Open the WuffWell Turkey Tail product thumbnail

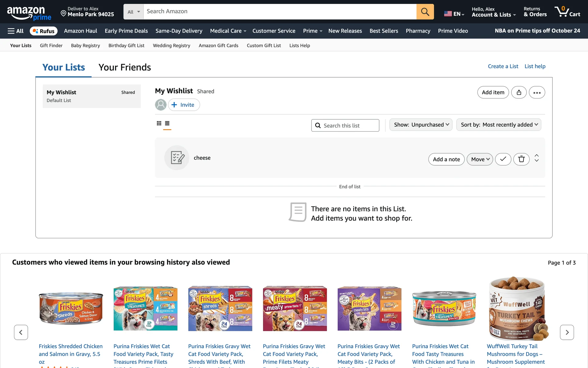coord(516,308)
